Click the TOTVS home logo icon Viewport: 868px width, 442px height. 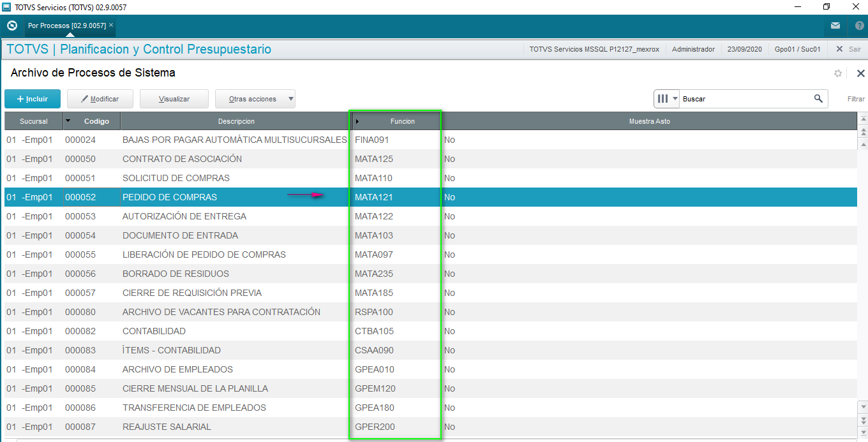tap(11, 26)
